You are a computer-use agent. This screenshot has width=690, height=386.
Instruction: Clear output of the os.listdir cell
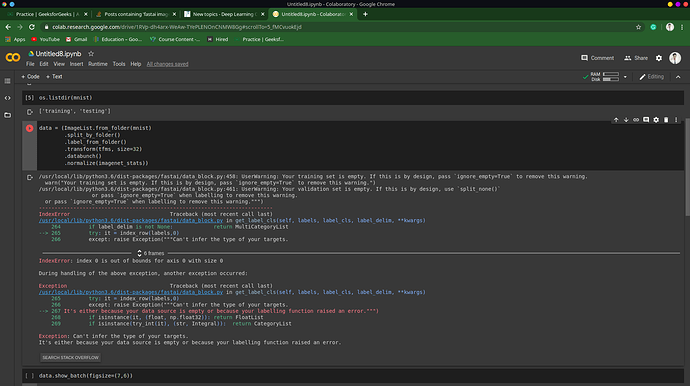pos(29,112)
